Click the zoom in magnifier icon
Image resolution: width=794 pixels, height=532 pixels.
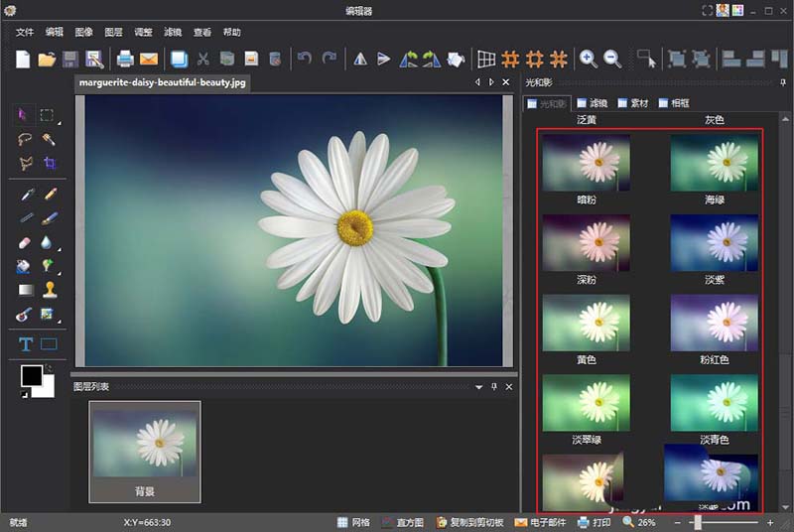(x=588, y=59)
